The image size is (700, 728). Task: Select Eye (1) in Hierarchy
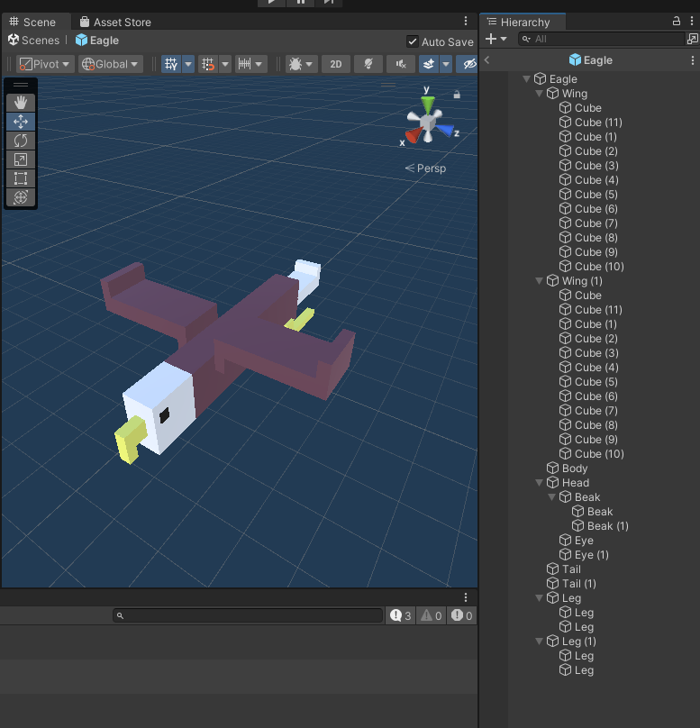click(589, 555)
